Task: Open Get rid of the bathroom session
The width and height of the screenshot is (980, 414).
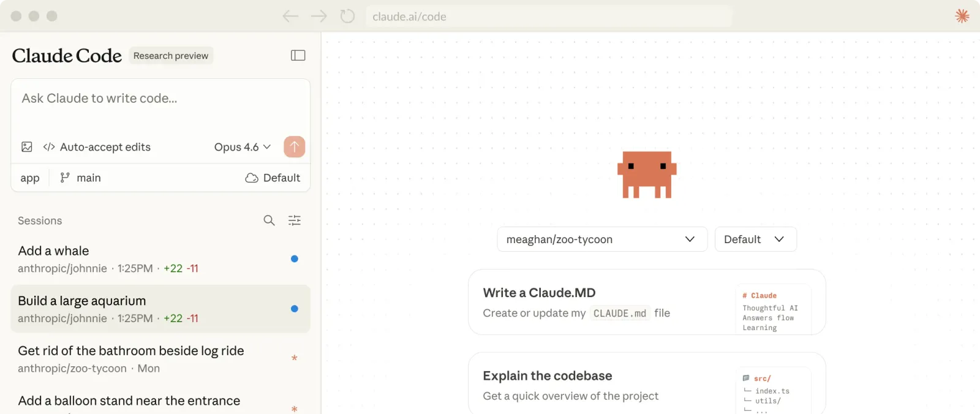Action: [x=160, y=359]
